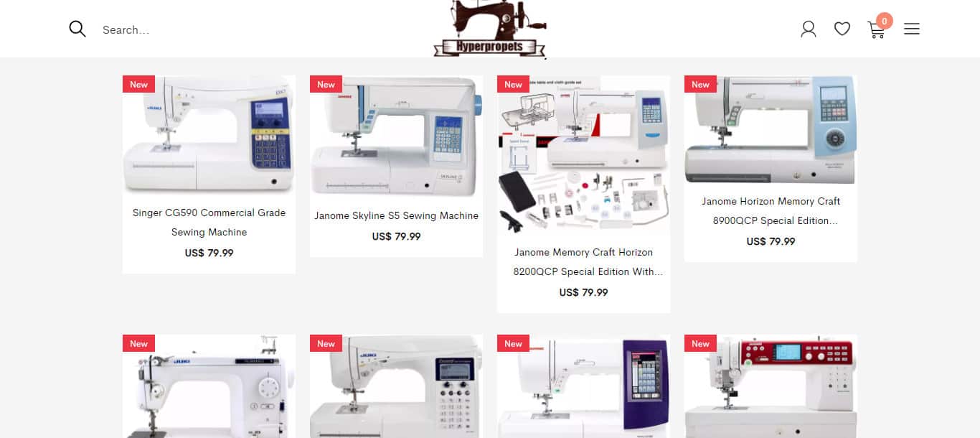The height and width of the screenshot is (438, 980).
Task: Select the Janome Skyline S5 product image
Action: 396,136
